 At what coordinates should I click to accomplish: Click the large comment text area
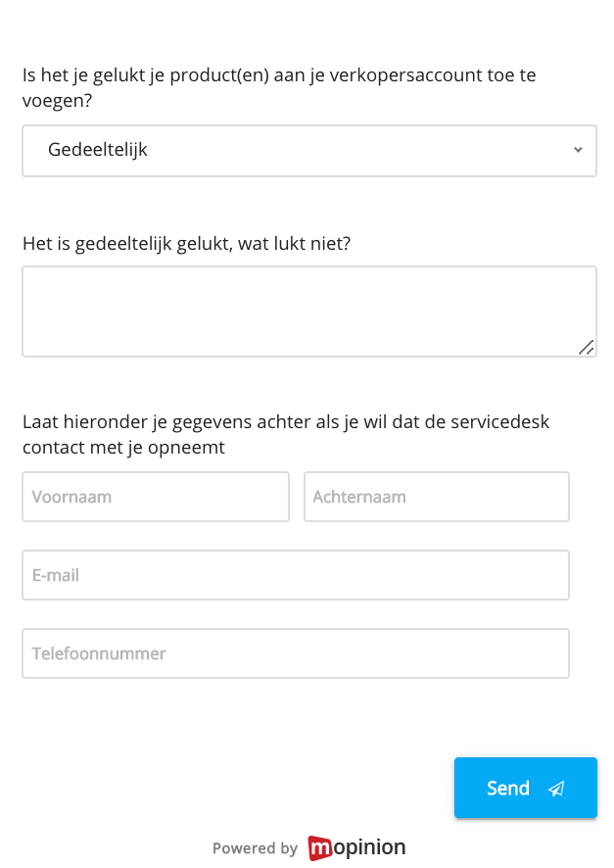(x=309, y=309)
